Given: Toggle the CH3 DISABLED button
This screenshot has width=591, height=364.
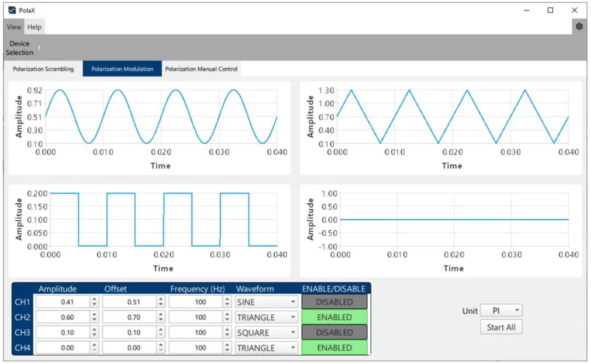Looking at the screenshot, I should pos(334,333).
